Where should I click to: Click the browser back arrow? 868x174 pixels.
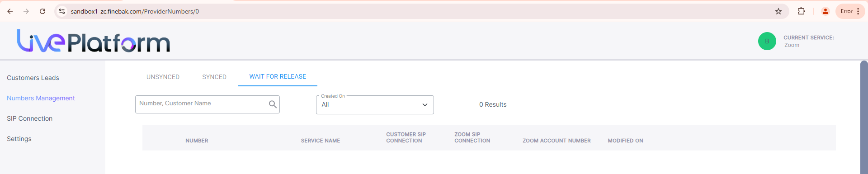click(10, 11)
